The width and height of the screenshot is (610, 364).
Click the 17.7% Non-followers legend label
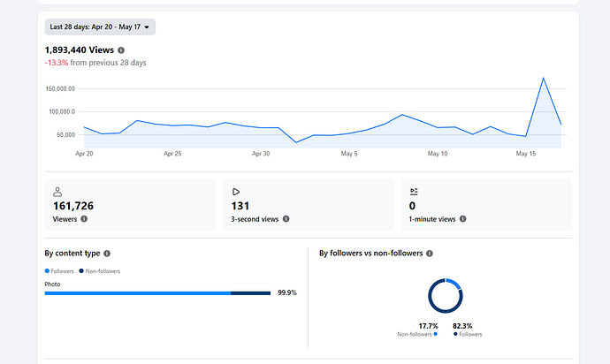tap(417, 330)
